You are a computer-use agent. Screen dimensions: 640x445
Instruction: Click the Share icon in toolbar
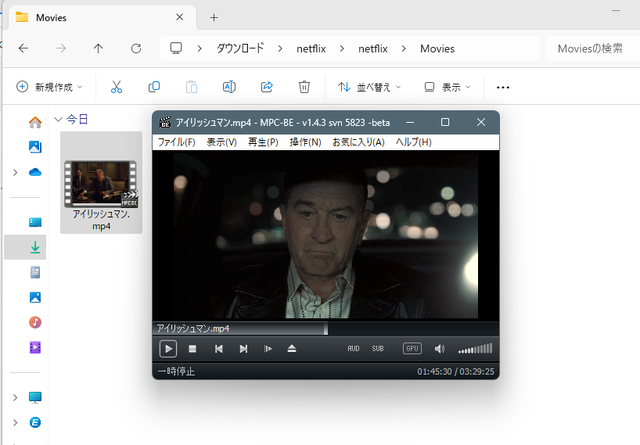(x=267, y=87)
